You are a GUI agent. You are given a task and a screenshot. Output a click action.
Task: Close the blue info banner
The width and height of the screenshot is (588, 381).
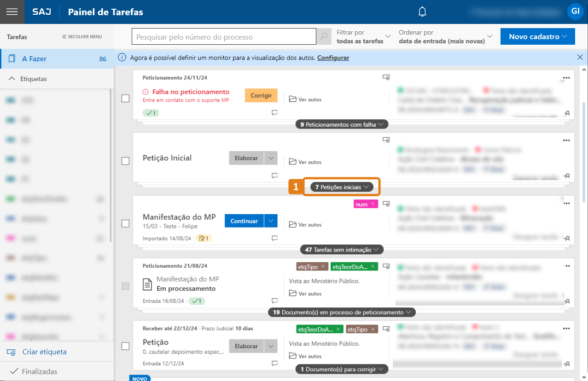coord(580,57)
